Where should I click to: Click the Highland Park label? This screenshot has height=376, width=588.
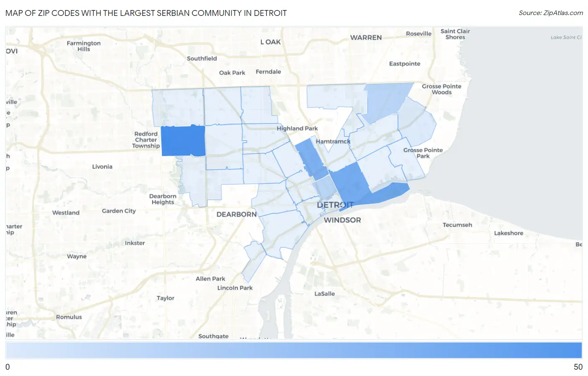[x=297, y=128]
